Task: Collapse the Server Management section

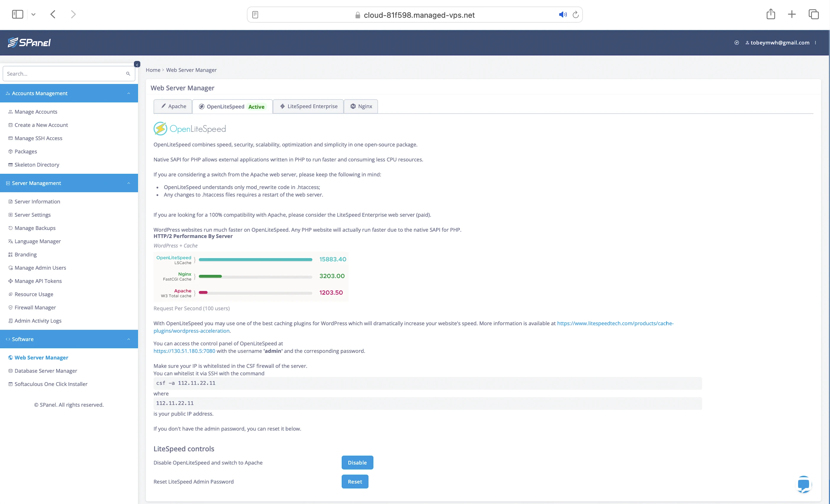Action: click(x=129, y=183)
